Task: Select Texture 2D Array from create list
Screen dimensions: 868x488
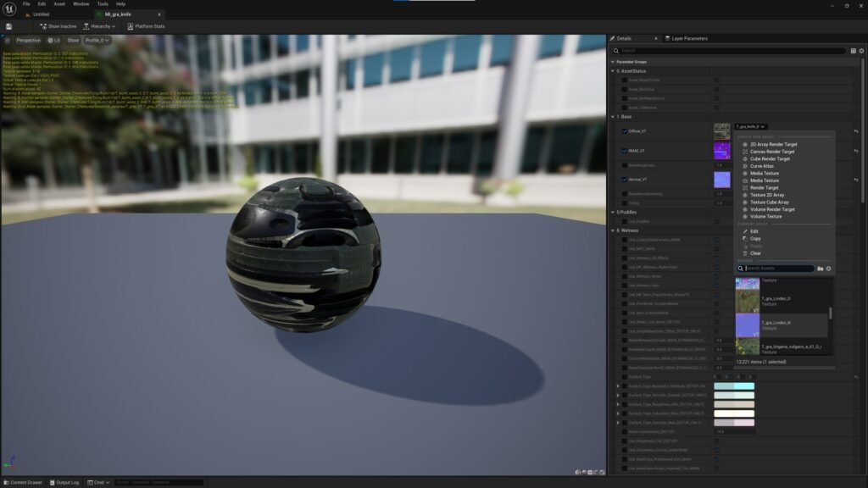Action: coord(766,195)
